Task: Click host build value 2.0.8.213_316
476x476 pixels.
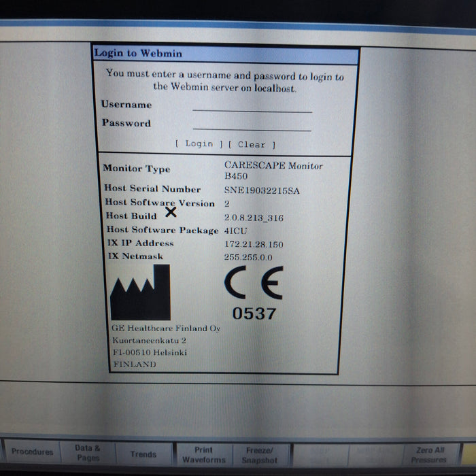Action: [x=254, y=218]
